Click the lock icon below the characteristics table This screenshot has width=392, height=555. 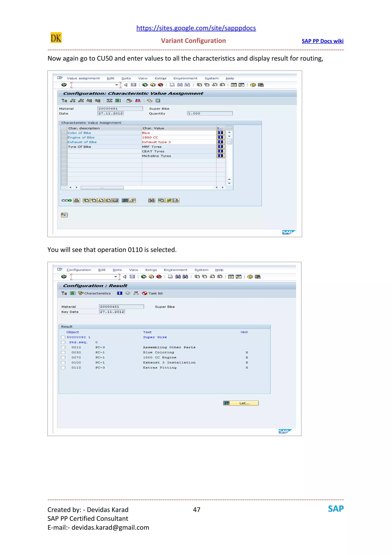(x=77, y=200)
